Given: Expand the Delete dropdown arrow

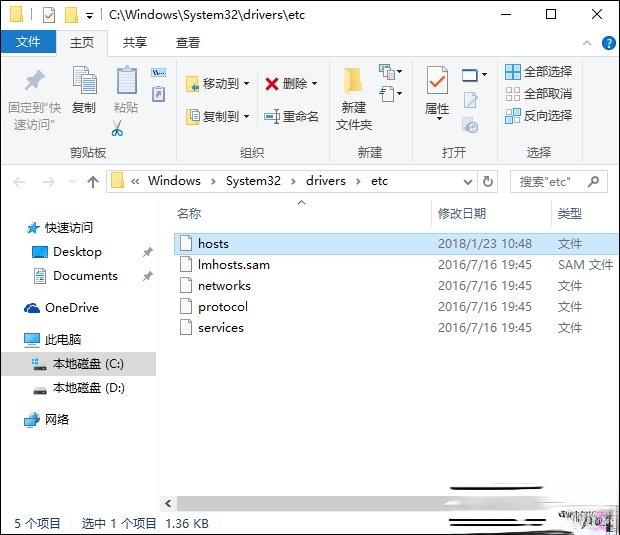Looking at the screenshot, I should click(315, 83).
